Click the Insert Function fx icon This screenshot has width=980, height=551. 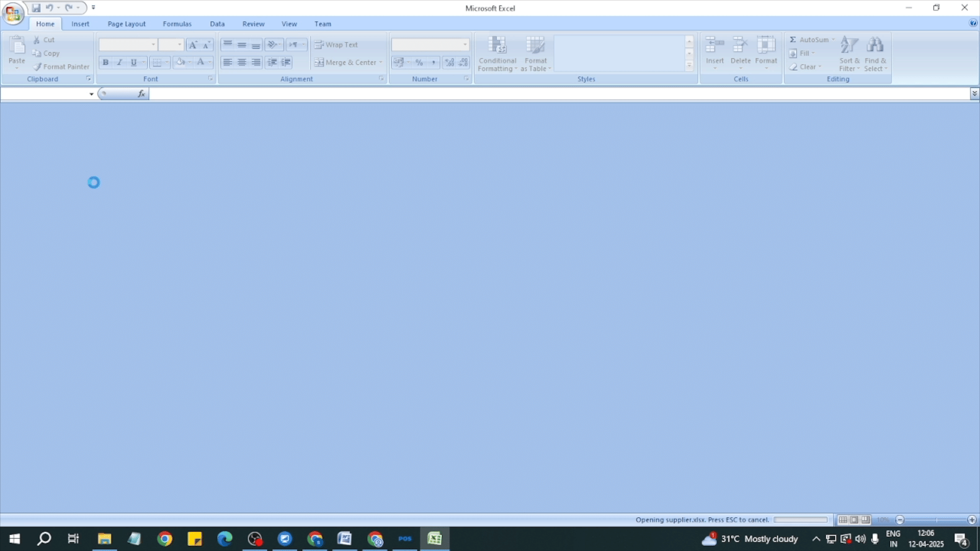click(141, 94)
